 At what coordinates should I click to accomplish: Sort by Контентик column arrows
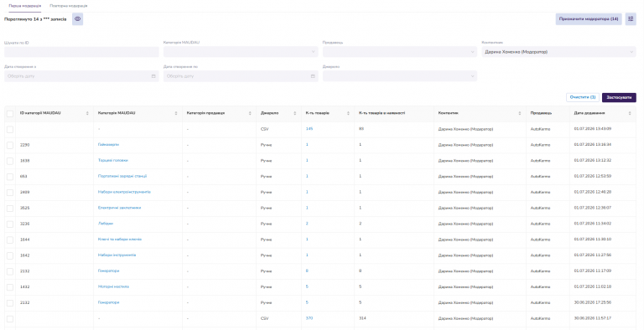tap(520, 113)
